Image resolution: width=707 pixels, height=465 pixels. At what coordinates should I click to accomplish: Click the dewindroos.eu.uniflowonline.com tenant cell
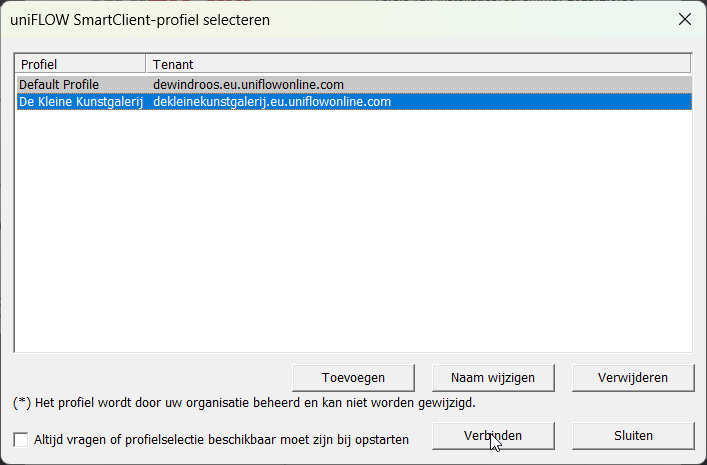[248, 85]
